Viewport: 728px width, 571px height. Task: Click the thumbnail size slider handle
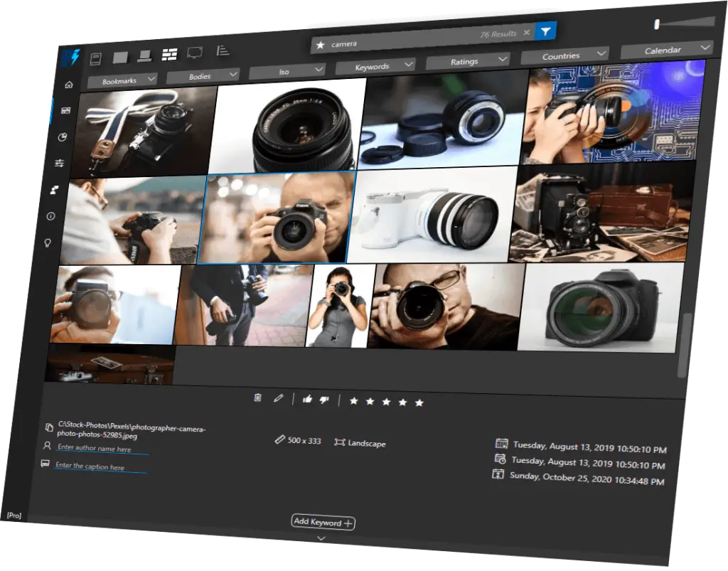[656, 24]
